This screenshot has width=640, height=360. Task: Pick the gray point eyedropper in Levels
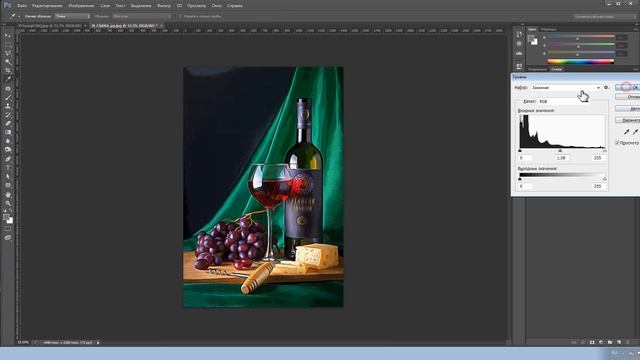(635, 131)
